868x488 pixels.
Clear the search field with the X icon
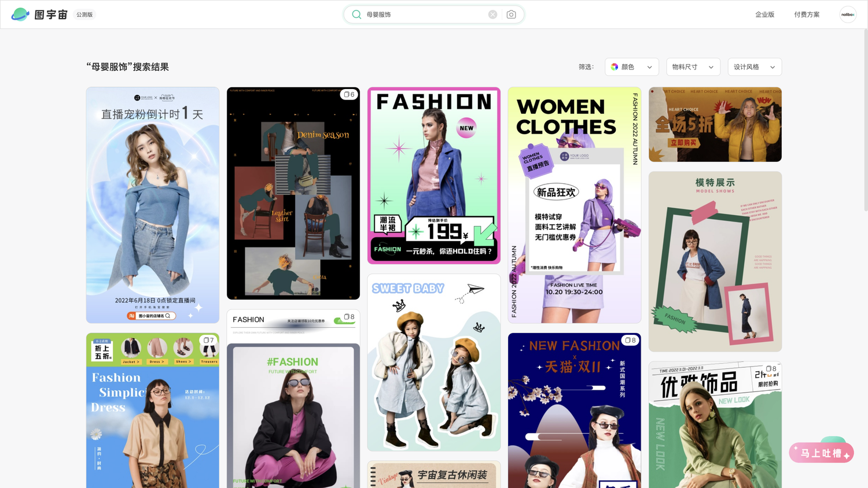coord(492,14)
